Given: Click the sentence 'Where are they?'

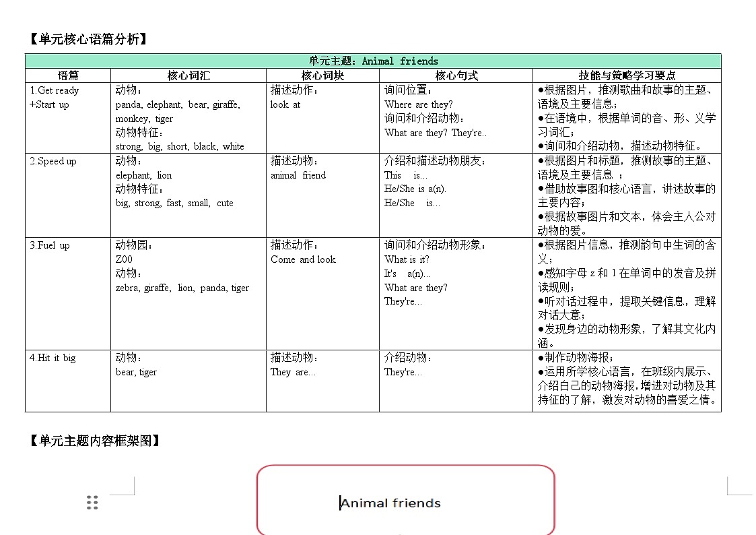Looking at the screenshot, I should [419, 104].
